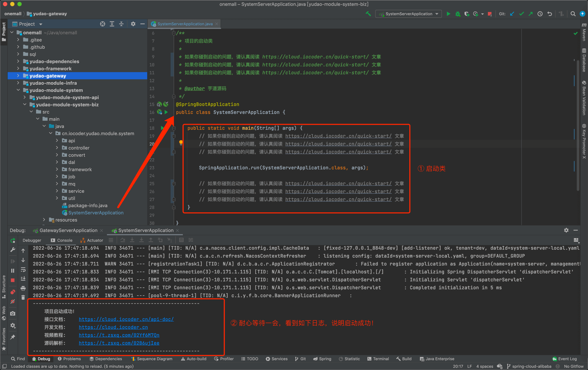Toggle mute breakpoints in the debug sidebar

point(13,301)
